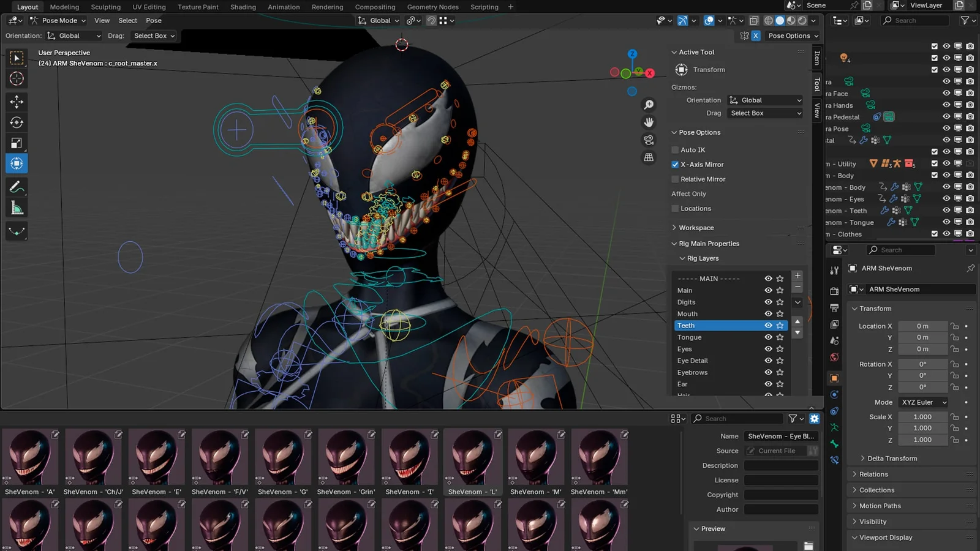Image resolution: width=980 pixels, height=551 pixels.
Task: Expand the Workspace section in the sidebar
Action: click(697, 227)
